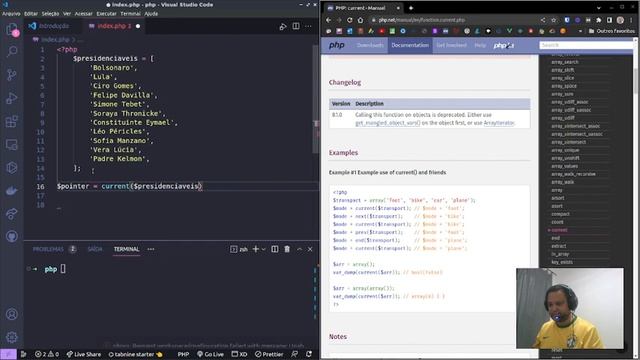Click the remote indicator in status bar

(x=8, y=354)
